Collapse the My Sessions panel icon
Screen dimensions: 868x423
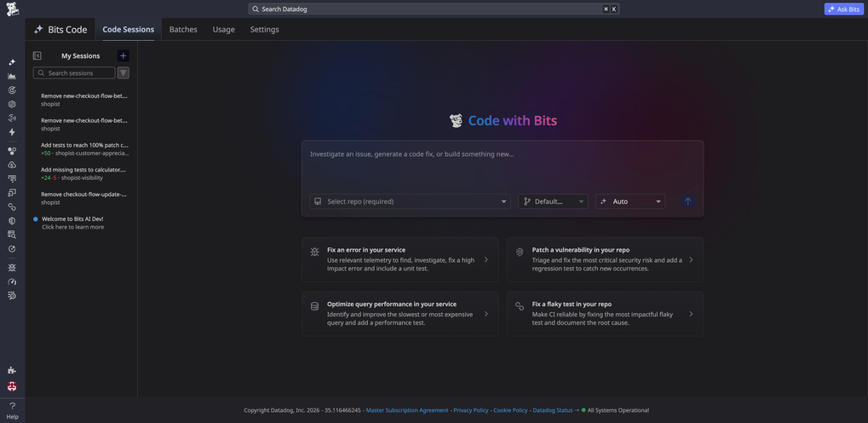pyautogui.click(x=37, y=55)
